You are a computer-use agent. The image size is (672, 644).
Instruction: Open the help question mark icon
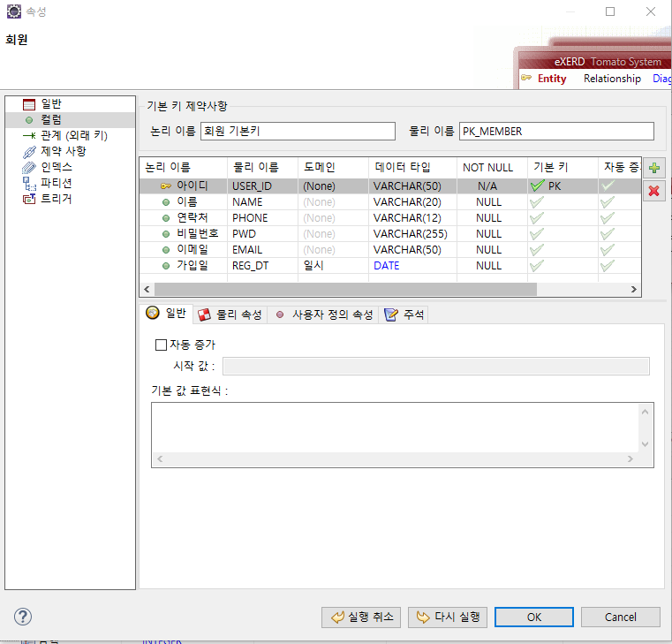tap(23, 617)
